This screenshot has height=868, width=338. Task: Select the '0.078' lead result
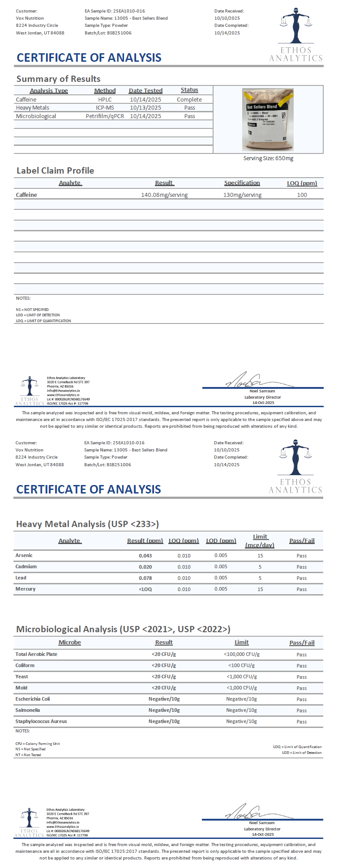tap(145, 578)
